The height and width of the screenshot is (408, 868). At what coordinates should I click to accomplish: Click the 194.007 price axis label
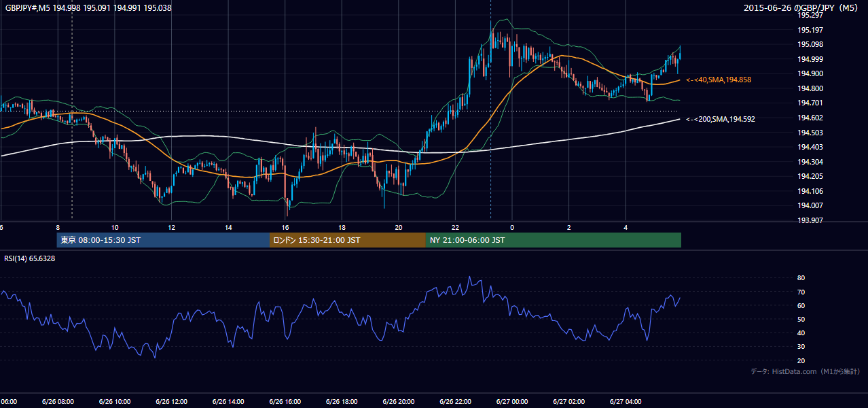click(810, 205)
